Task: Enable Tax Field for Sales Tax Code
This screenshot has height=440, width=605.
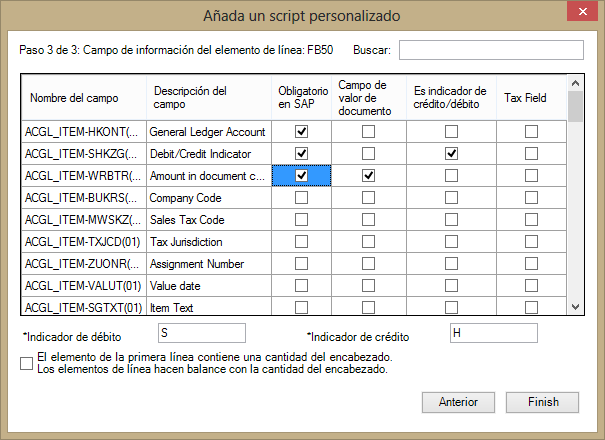Action: coord(531,220)
